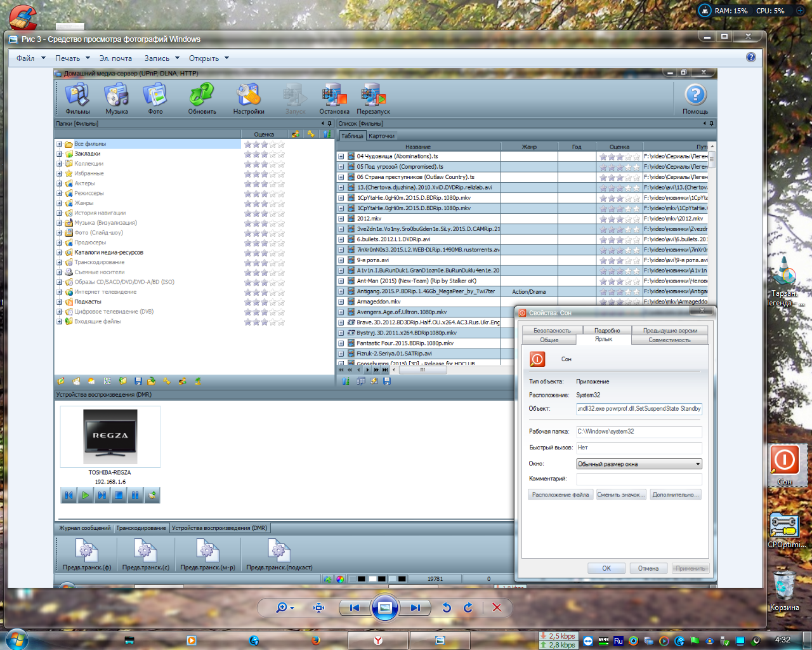
Task: Click the Объект target input field
Action: coord(639,409)
